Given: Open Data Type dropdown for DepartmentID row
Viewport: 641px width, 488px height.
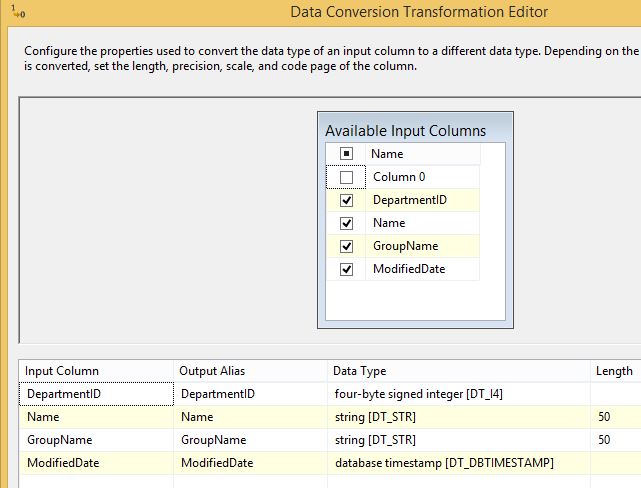Looking at the screenshot, I should [458, 394].
